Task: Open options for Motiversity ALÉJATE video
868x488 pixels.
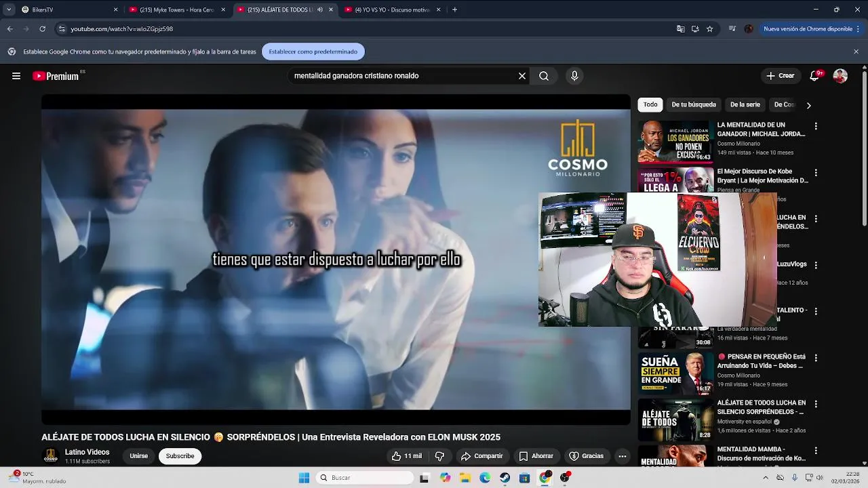Action: (816, 404)
